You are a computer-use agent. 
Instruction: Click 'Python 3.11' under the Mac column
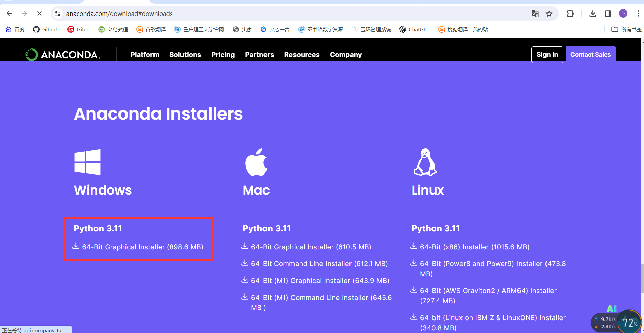pos(267,229)
